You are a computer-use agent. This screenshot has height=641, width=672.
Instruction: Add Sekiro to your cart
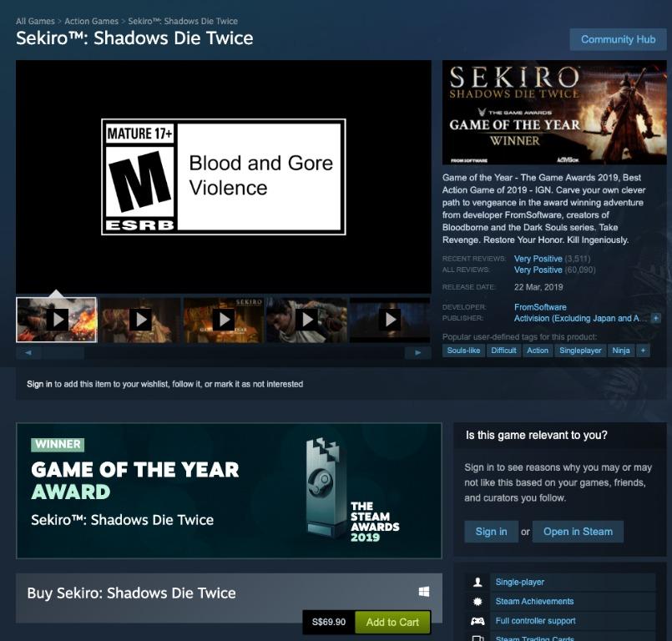tap(392, 622)
